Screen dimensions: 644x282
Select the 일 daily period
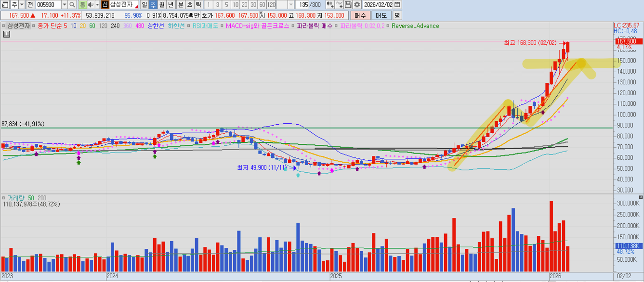point(145,4)
